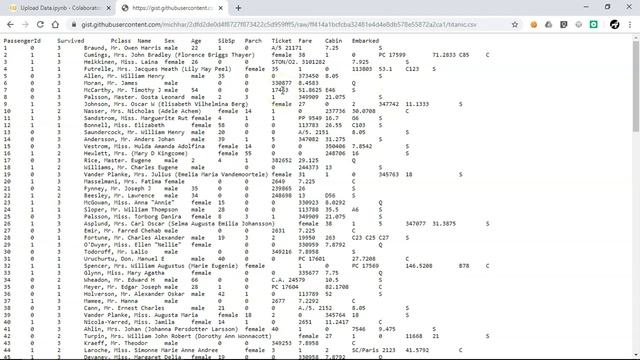
Task: Go back to the previous page
Action: [x=10, y=24]
